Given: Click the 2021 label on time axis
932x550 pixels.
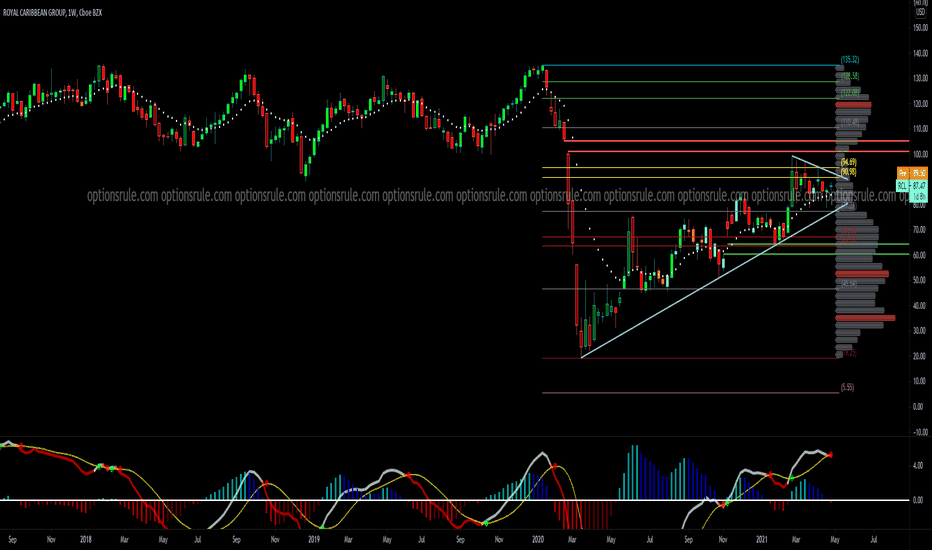Looking at the screenshot, I should 762,540.
